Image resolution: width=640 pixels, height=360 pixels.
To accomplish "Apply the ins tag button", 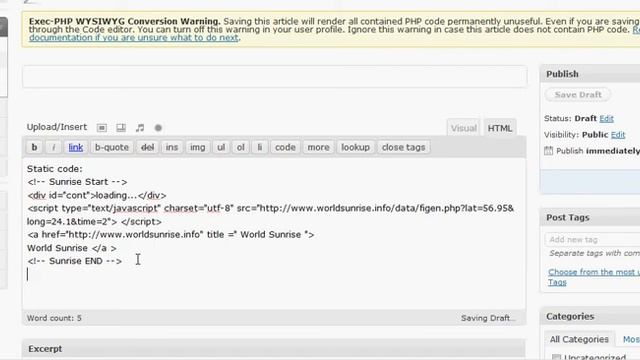I will [x=172, y=147].
